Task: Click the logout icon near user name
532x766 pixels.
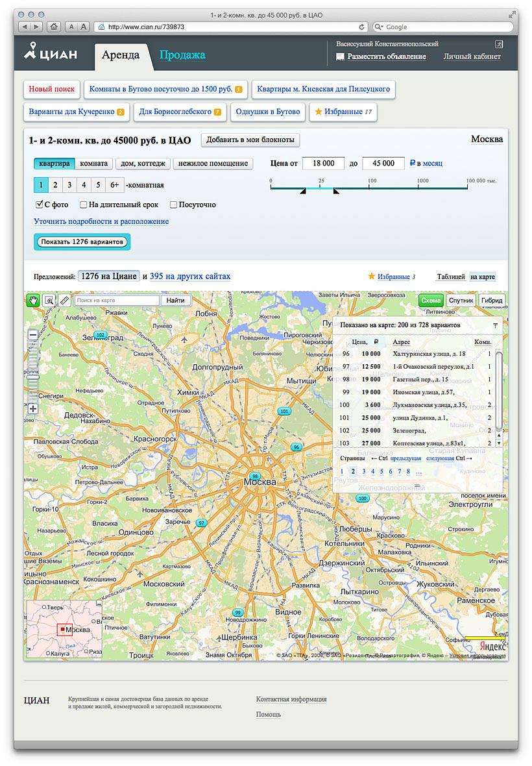Action: pyautogui.click(x=499, y=44)
